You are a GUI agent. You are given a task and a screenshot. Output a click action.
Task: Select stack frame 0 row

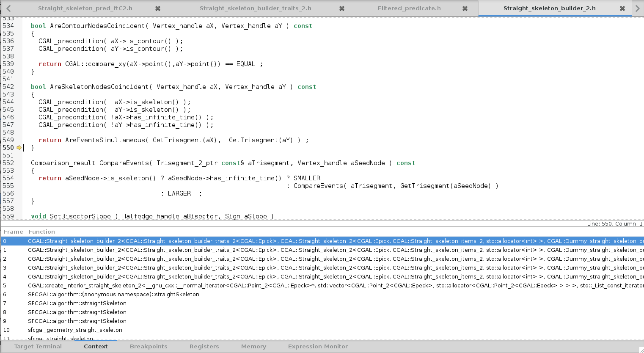click(x=322, y=241)
